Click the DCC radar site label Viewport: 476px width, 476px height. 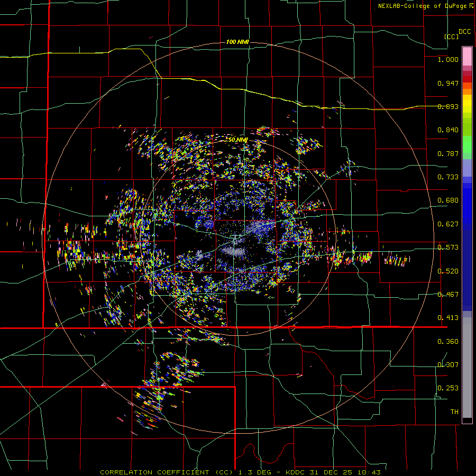[x=465, y=32]
